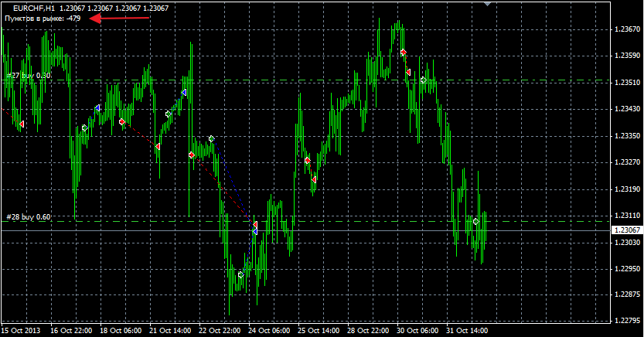Select the #27 buy 0.30 order line label

[x=29, y=76]
